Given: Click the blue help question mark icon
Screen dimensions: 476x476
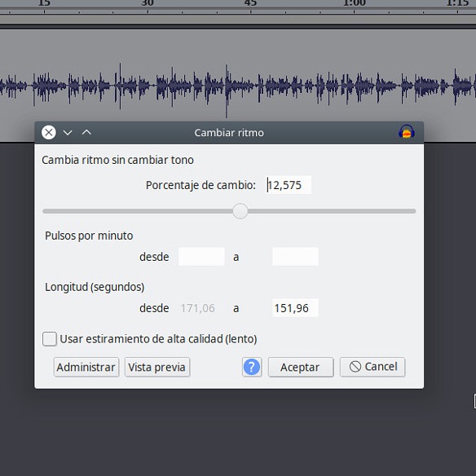Looking at the screenshot, I should 252,367.
